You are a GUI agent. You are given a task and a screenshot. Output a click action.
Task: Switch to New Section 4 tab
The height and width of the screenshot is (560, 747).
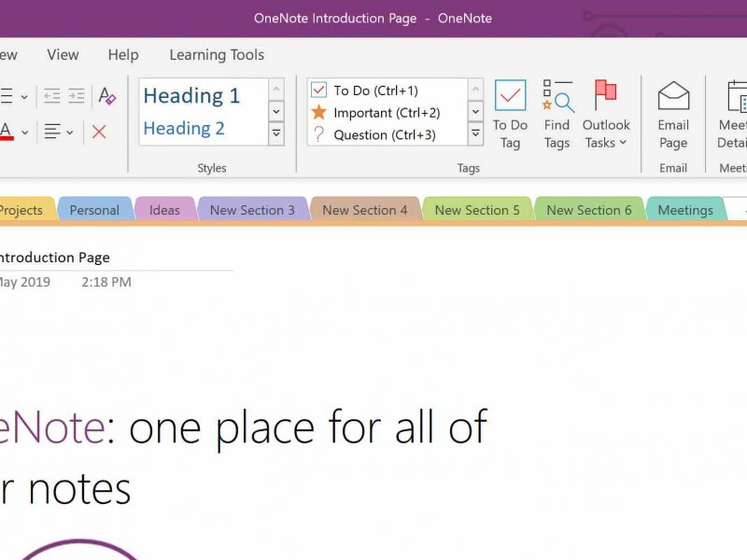coord(365,209)
